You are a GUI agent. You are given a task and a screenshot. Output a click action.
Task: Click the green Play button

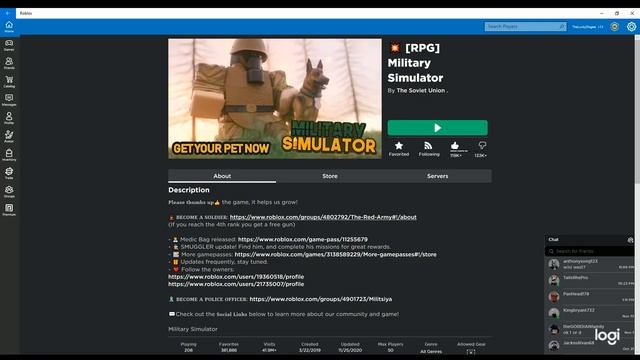(x=437, y=128)
